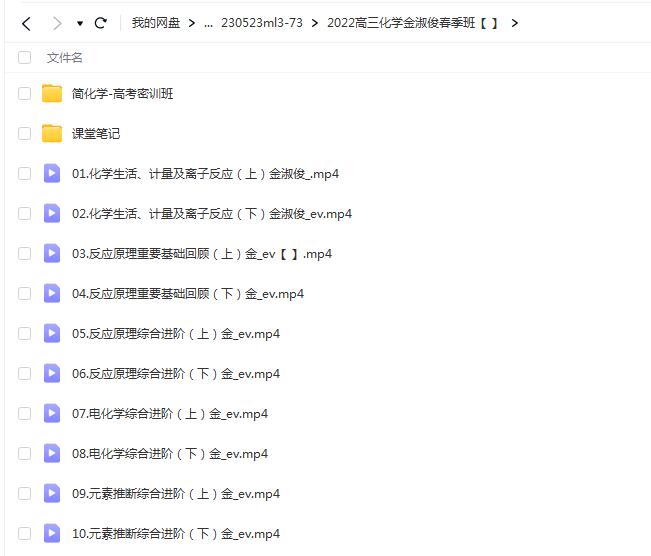Click video icon of 05.反应原理综合进阶(上)
The image size is (651, 556).
pyautogui.click(x=52, y=334)
